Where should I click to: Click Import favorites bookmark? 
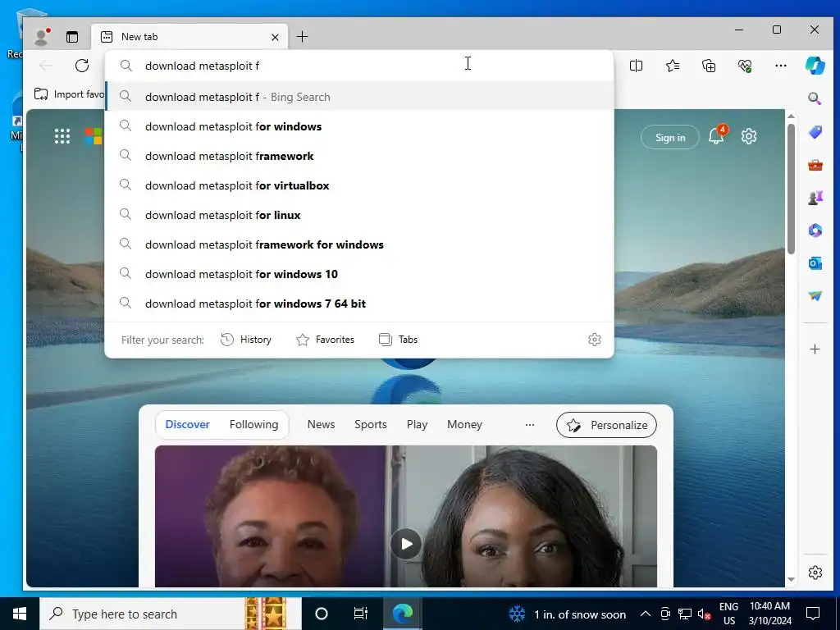69,94
